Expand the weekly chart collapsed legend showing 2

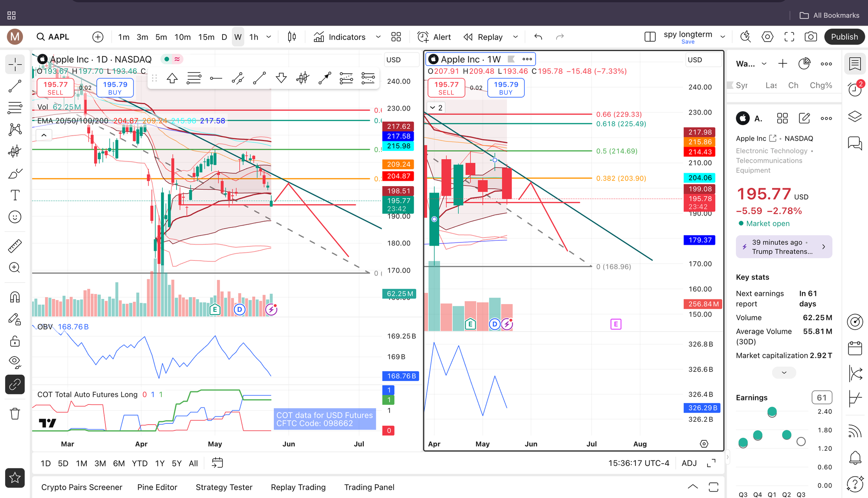tap(436, 108)
